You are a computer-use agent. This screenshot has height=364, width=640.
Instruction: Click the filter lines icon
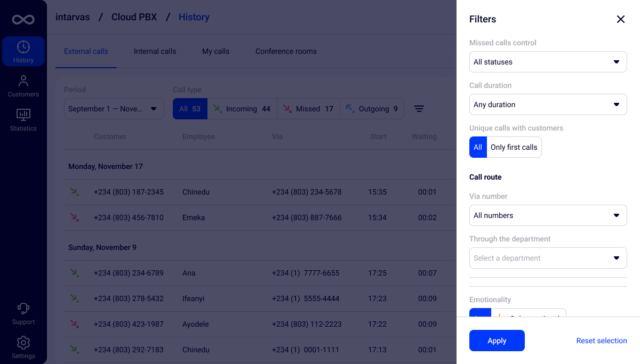tap(419, 109)
